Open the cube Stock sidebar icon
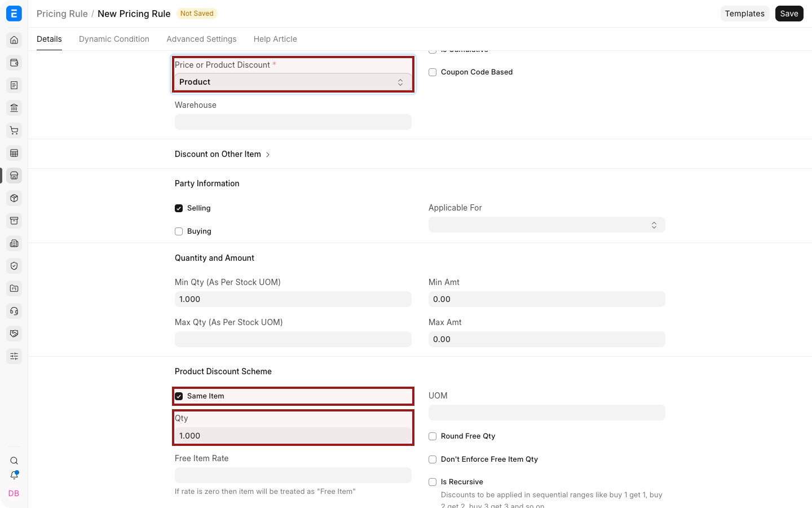This screenshot has width=812, height=508. pos(14,198)
